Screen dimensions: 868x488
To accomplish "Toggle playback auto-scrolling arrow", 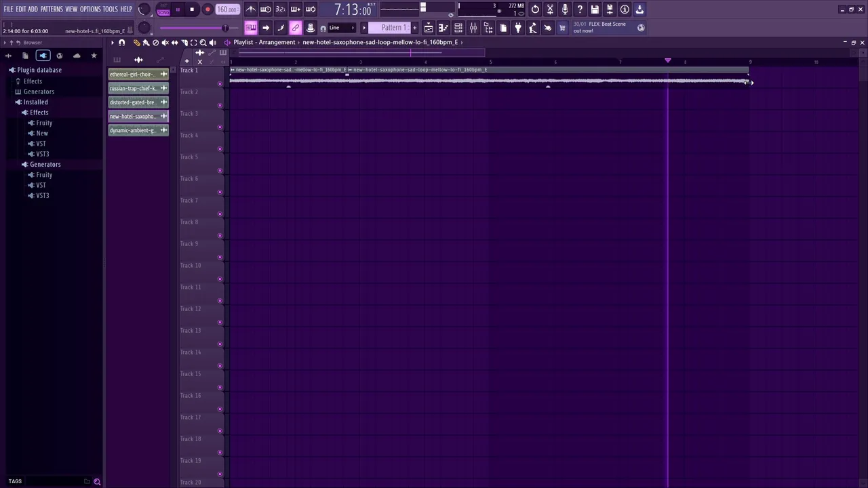I will pyautogui.click(x=266, y=28).
